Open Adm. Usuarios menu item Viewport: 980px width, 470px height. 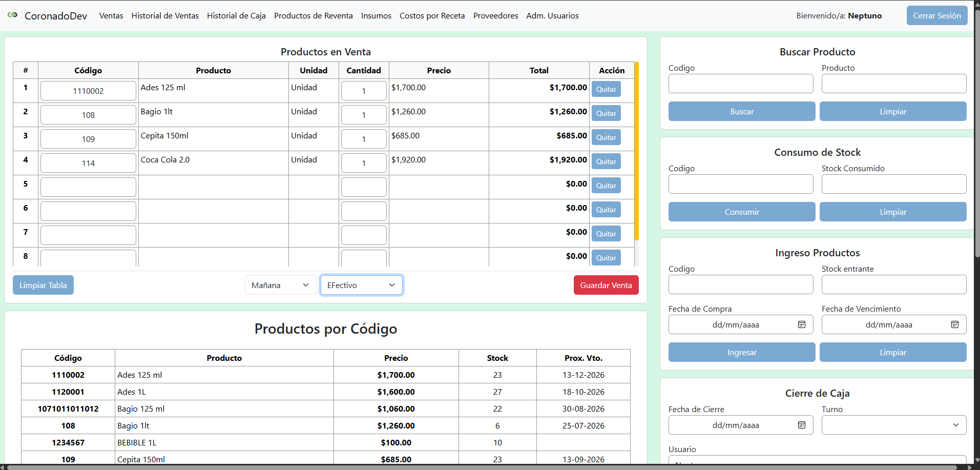pos(552,16)
